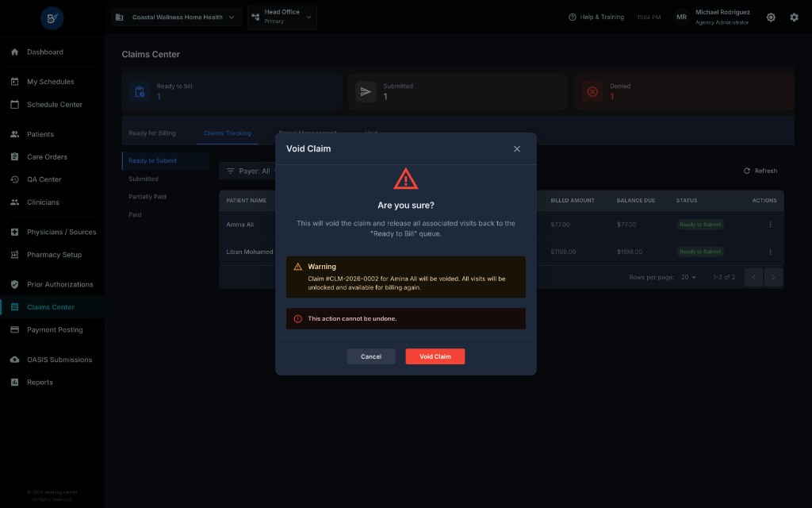This screenshot has width=812, height=508.
Task: Open Dashboard in sidebar
Action: point(45,52)
